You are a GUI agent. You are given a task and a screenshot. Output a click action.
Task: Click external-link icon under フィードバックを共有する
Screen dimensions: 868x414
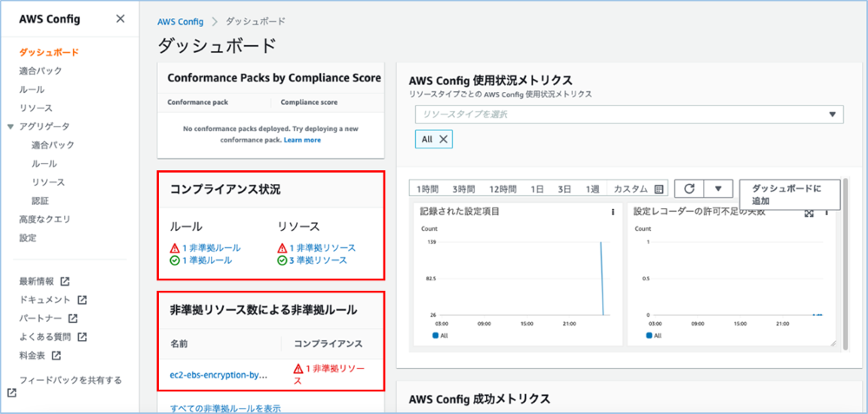[x=11, y=393]
